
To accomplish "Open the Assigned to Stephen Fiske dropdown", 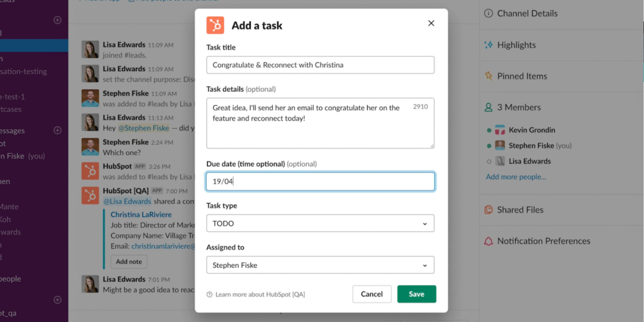I will point(320,265).
